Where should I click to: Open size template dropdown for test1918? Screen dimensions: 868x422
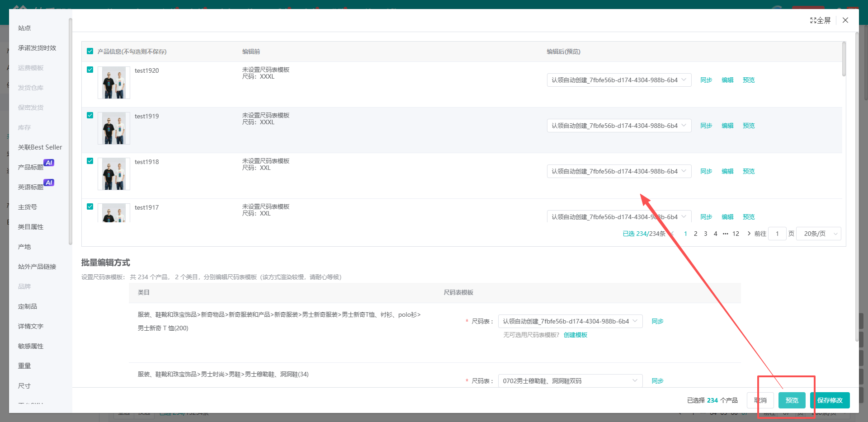coord(619,171)
